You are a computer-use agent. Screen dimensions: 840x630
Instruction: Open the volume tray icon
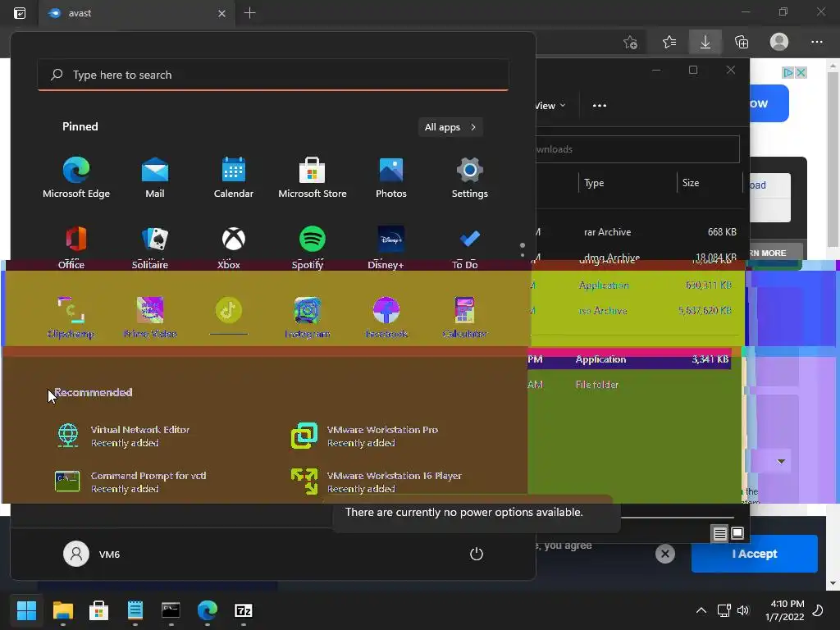(743, 610)
